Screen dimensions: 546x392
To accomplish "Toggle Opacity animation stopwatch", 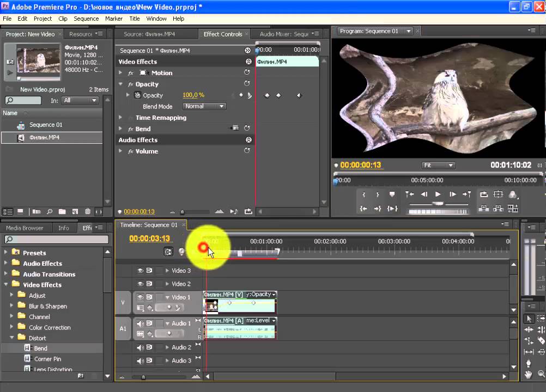I will (x=137, y=95).
